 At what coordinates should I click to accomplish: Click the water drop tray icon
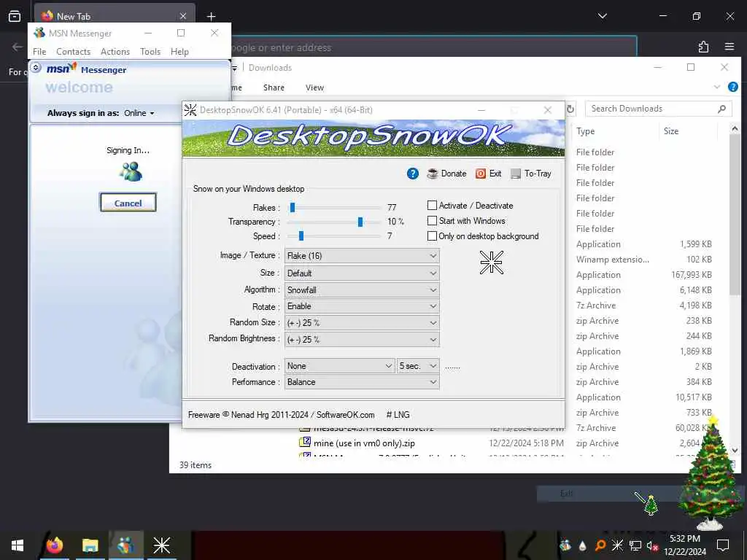[582, 545]
